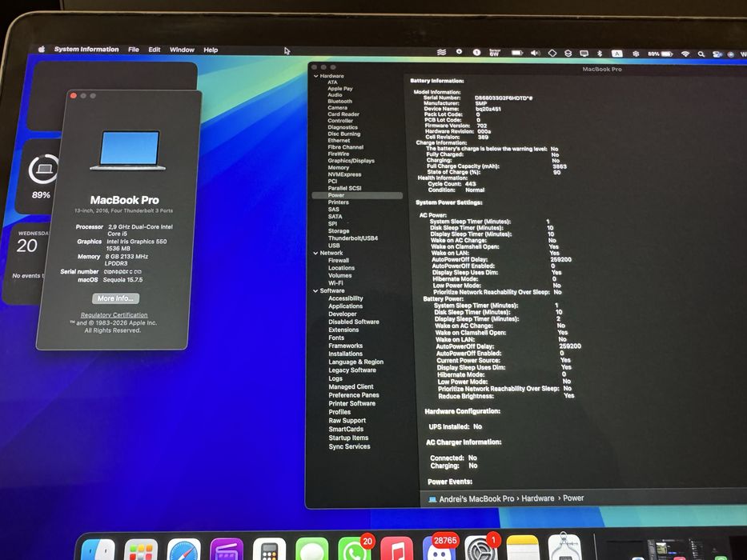Open the Apple menu
Viewport: 747px width, 560px height.
42,49
